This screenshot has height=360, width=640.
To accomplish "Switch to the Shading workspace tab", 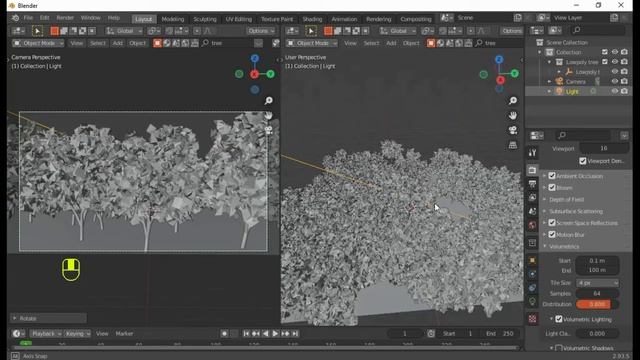I will tap(312, 19).
